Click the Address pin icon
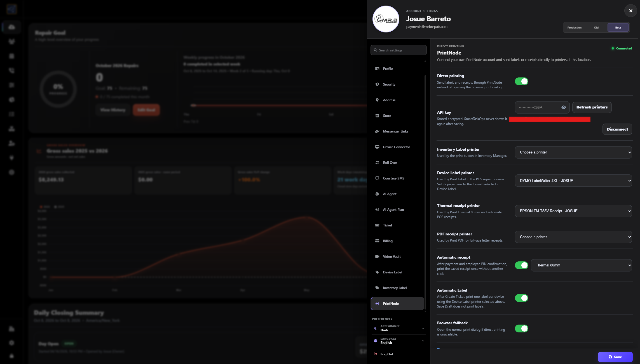This screenshot has width=640, height=364. pos(377,100)
